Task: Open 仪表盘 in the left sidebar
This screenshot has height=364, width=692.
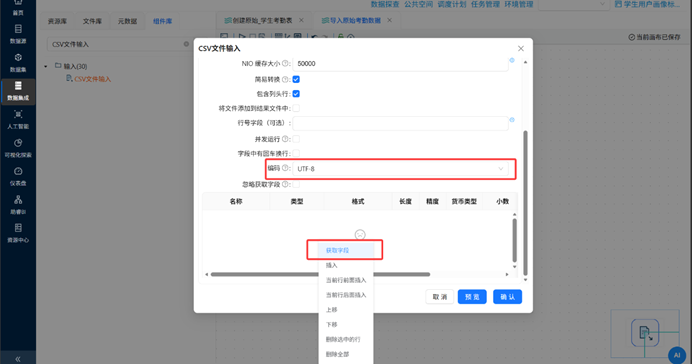Action: pos(18,176)
